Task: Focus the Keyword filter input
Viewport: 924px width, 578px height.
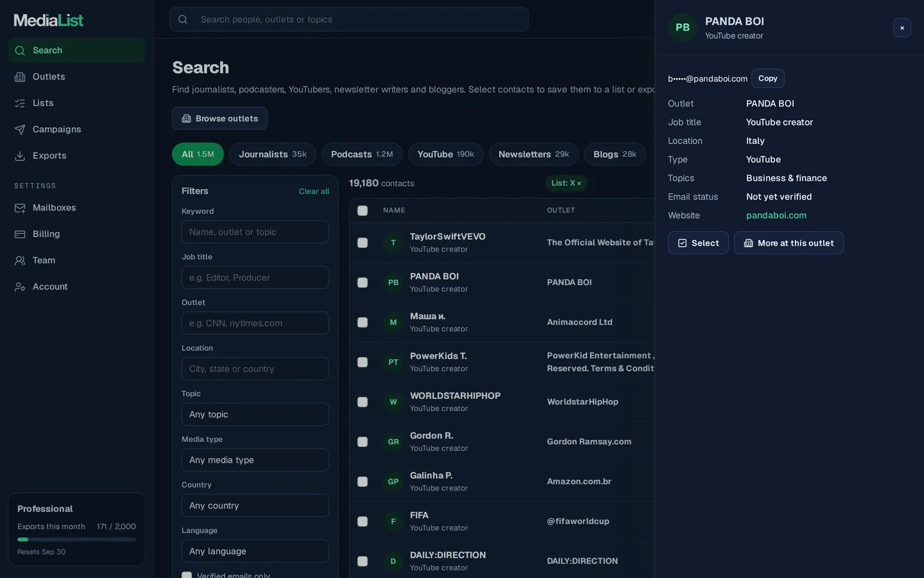Action: point(255,232)
